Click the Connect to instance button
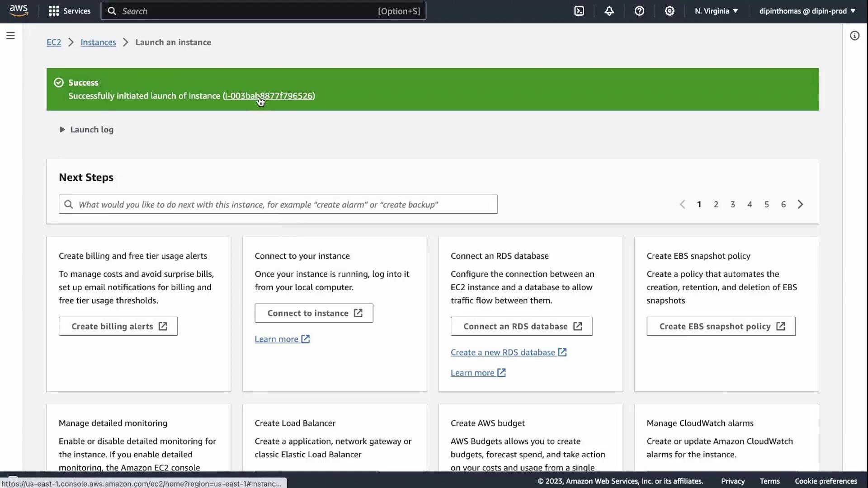Screen dimensions: 868x488 click(314, 313)
